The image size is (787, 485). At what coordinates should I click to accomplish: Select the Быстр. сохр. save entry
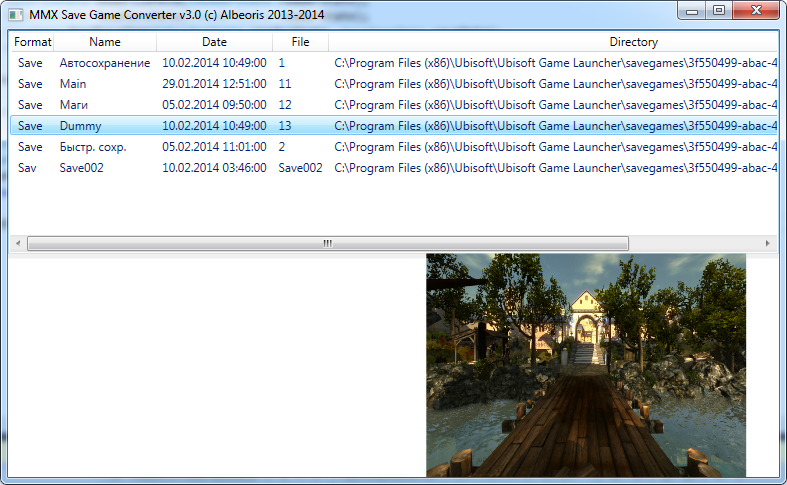pyautogui.click(x=394, y=147)
